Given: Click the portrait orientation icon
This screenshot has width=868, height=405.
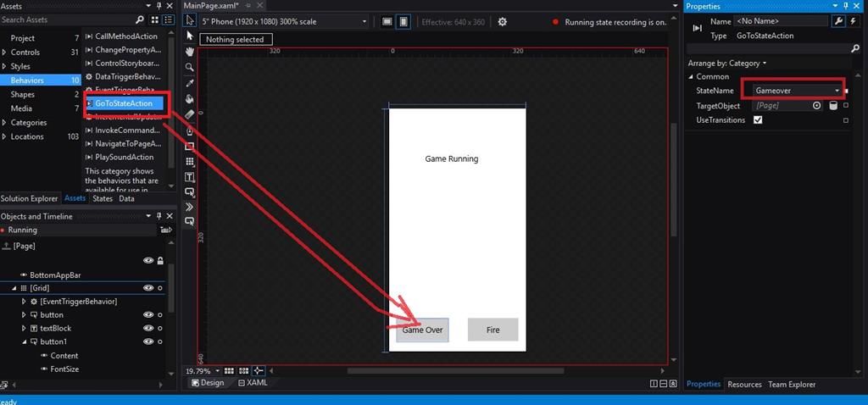Looking at the screenshot, I should click(x=404, y=22).
